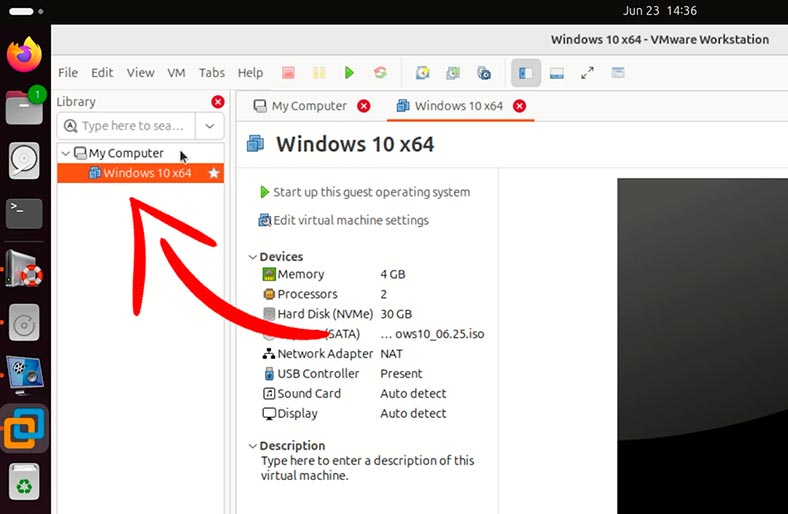
Task: Click the green Power On play icon
Action: point(349,73)
